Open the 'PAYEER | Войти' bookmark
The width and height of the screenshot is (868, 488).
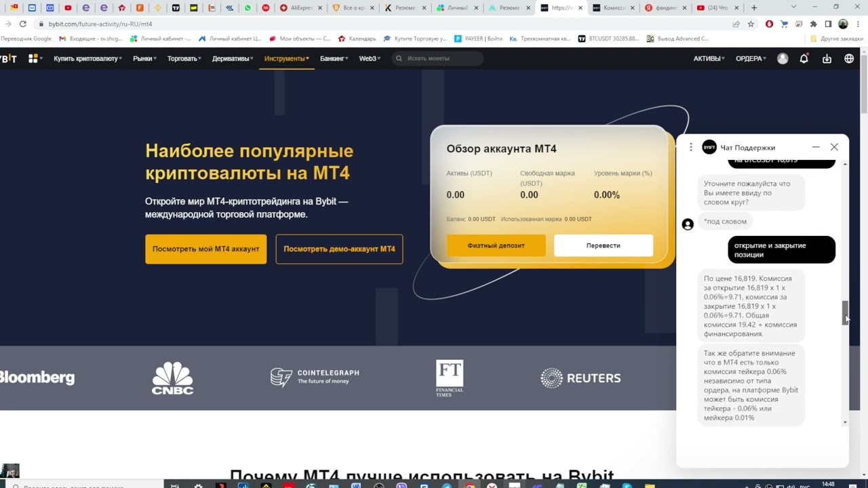click(x=479, y=39)
